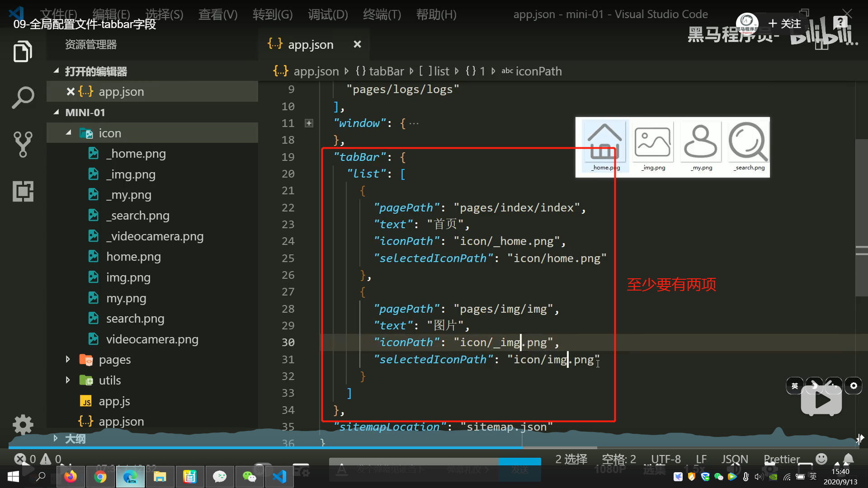The width and height of the screenshot is (868, 488).
Task: Click the taskbar search magnifier
Action: click(x=41, y=477)
